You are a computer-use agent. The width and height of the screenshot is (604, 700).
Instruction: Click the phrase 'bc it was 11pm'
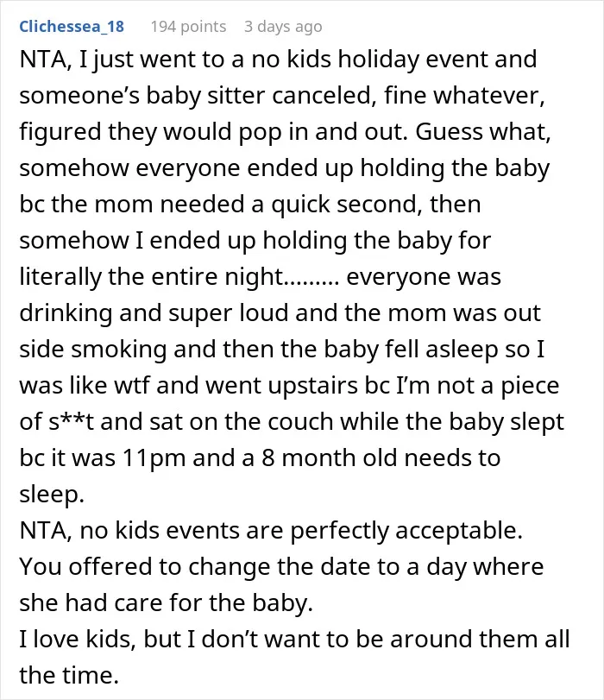click(x=102, y=457)
